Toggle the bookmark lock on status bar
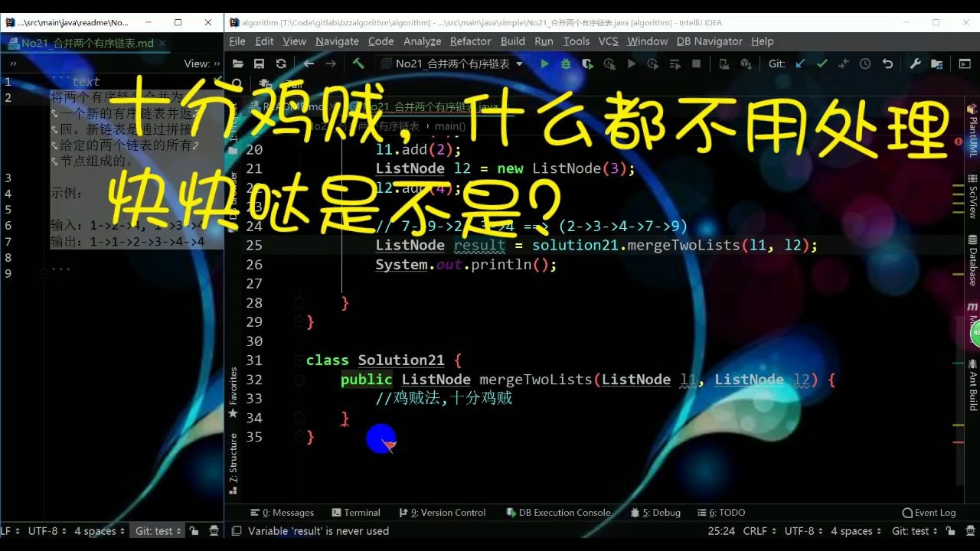 [x=194, y=530]
